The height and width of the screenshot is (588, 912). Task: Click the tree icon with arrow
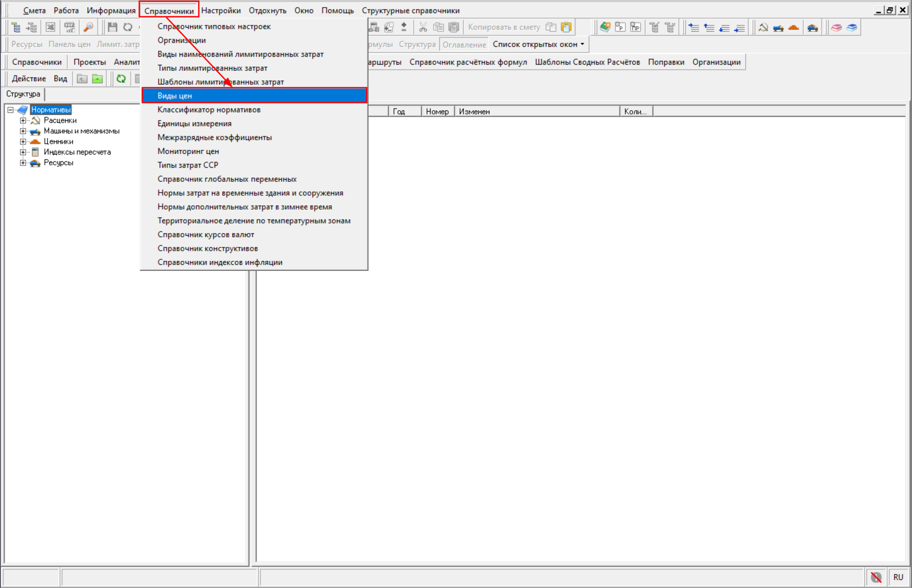(x=32, y=27)
